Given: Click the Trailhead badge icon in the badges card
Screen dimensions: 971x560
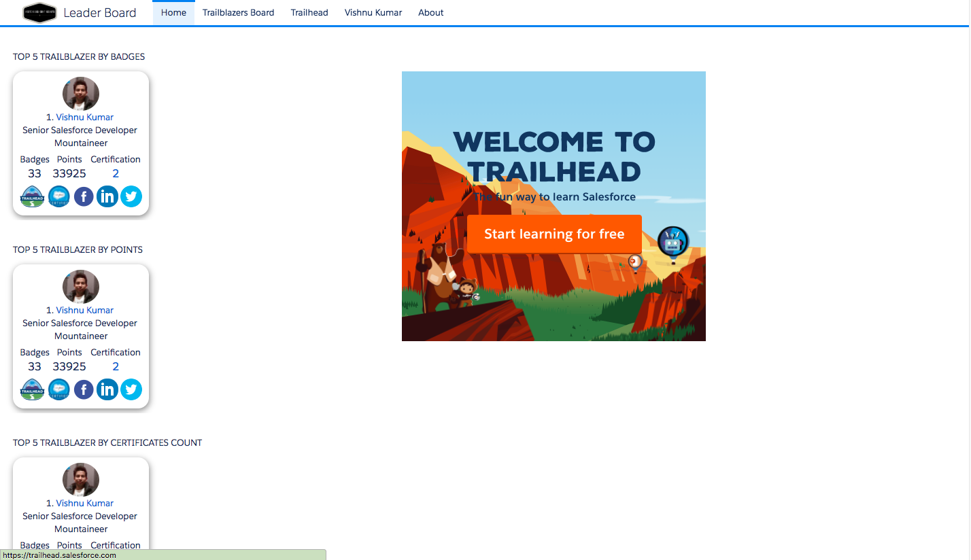Looking at the screenshot, I should 33,197.
